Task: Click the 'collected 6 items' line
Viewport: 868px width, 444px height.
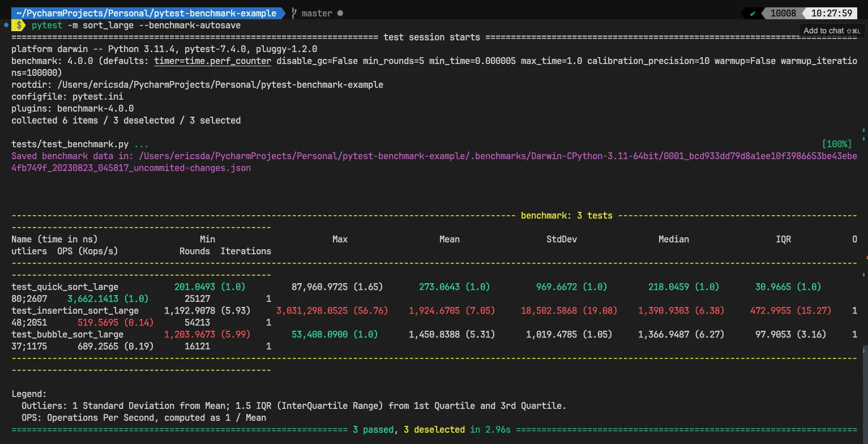Action: 126,121
